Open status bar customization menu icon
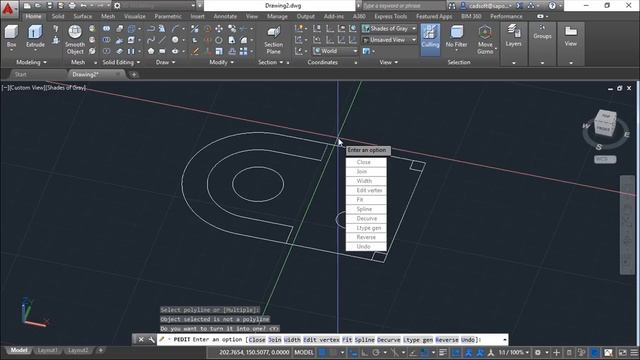640x360 pixels. [634, 353]
